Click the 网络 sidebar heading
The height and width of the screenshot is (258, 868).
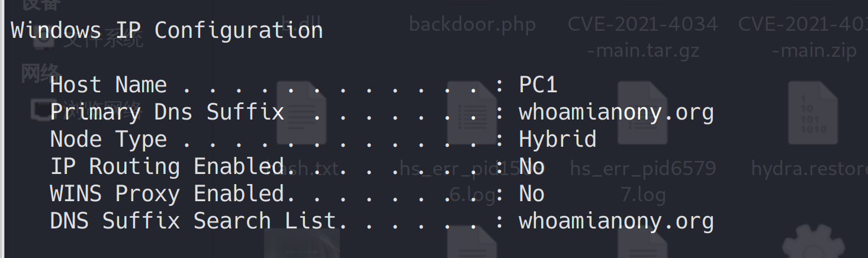tap(40, 73)
